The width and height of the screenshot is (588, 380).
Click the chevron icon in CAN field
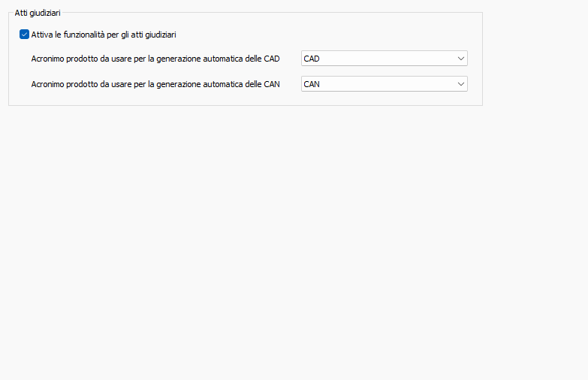tap(461, 84)
